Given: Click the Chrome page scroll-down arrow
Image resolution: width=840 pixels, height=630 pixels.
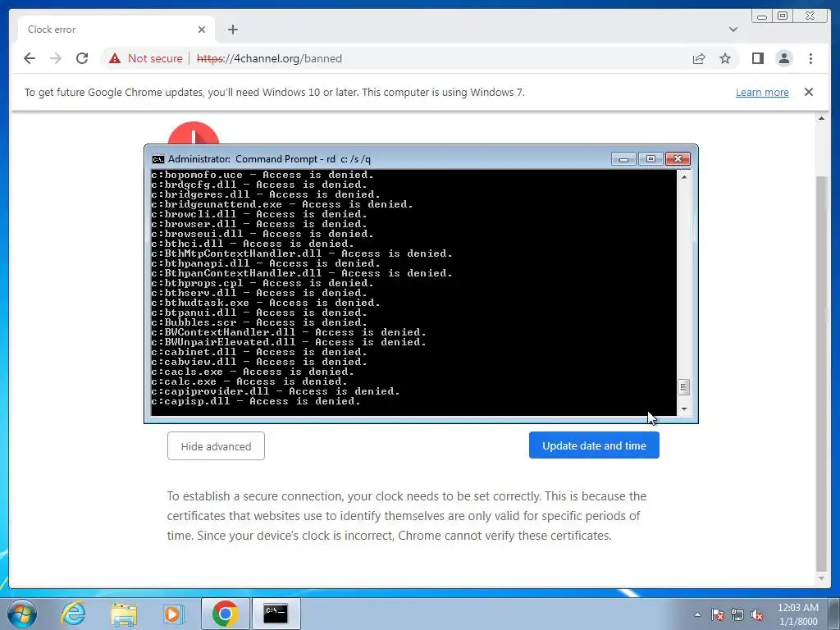Looking at the screenshot, I should (x=821, y=578).
